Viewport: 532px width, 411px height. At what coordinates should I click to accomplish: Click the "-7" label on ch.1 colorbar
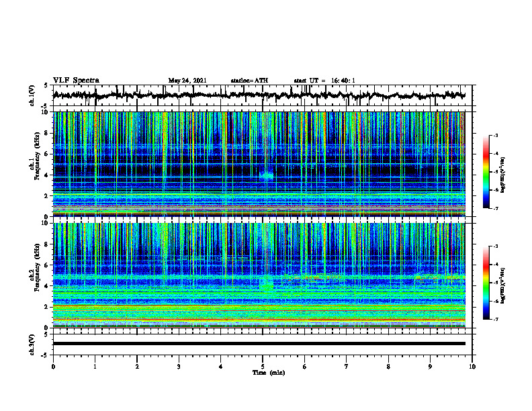tap(496, 208)
